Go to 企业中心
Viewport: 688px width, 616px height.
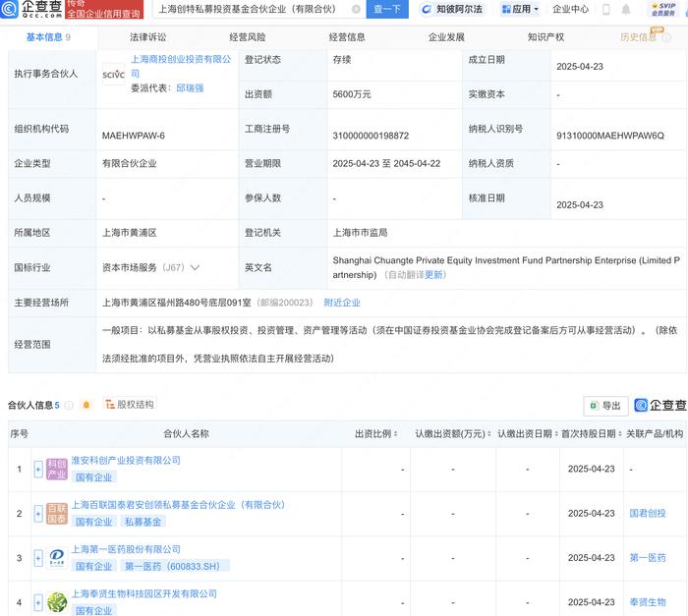click(570, 9)
